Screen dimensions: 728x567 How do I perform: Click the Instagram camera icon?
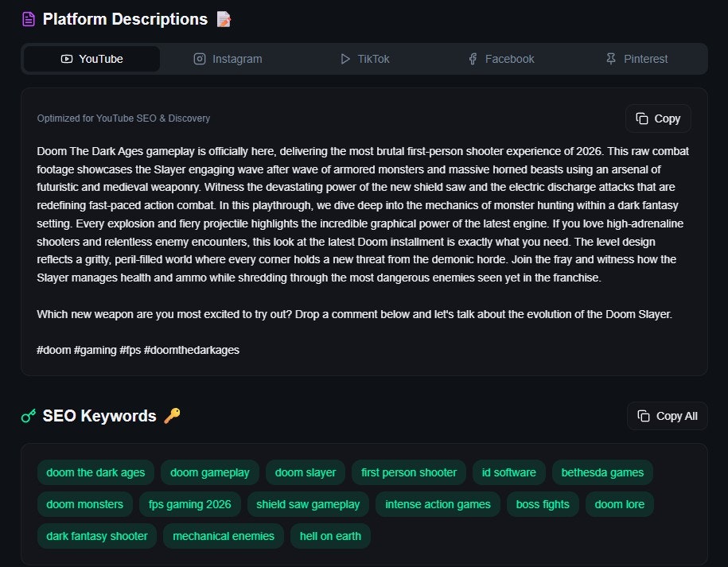pyautogui.click(x=200, y=59)
